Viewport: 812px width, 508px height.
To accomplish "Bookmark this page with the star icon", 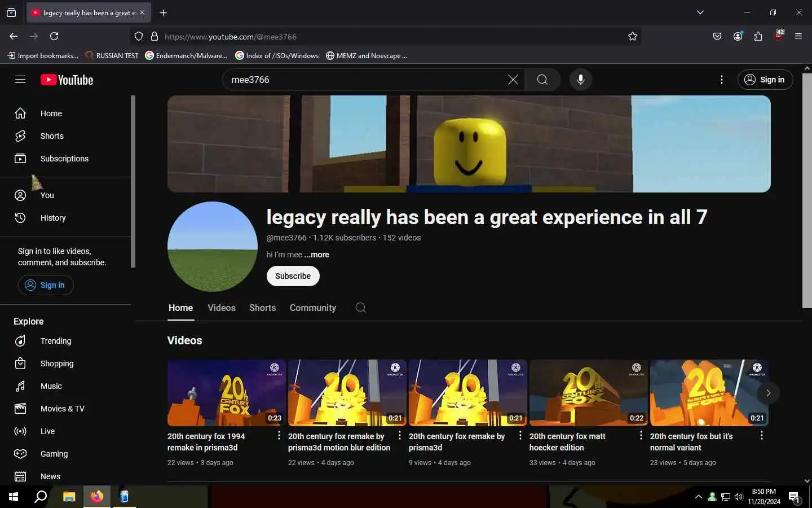I will (x=633, y=36).
